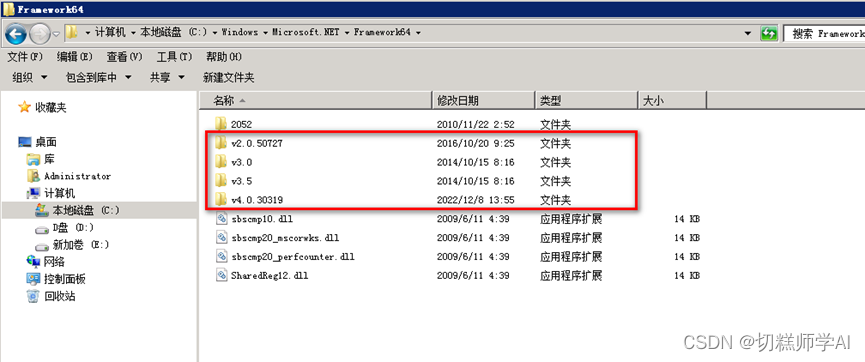Open the 工具(T) menu
Viewport: 865px width, 362px height.
point(174,57)
